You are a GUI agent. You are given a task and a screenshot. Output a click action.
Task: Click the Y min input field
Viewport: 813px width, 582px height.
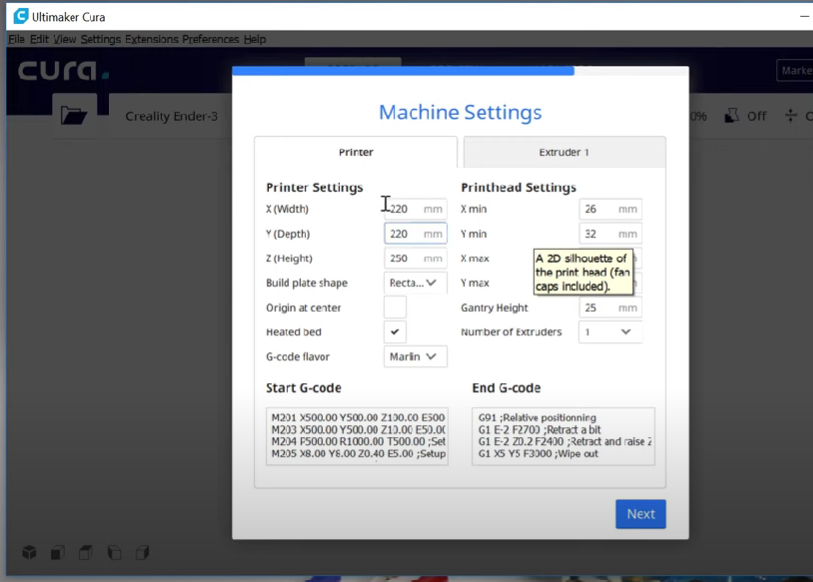coord(610,233)
